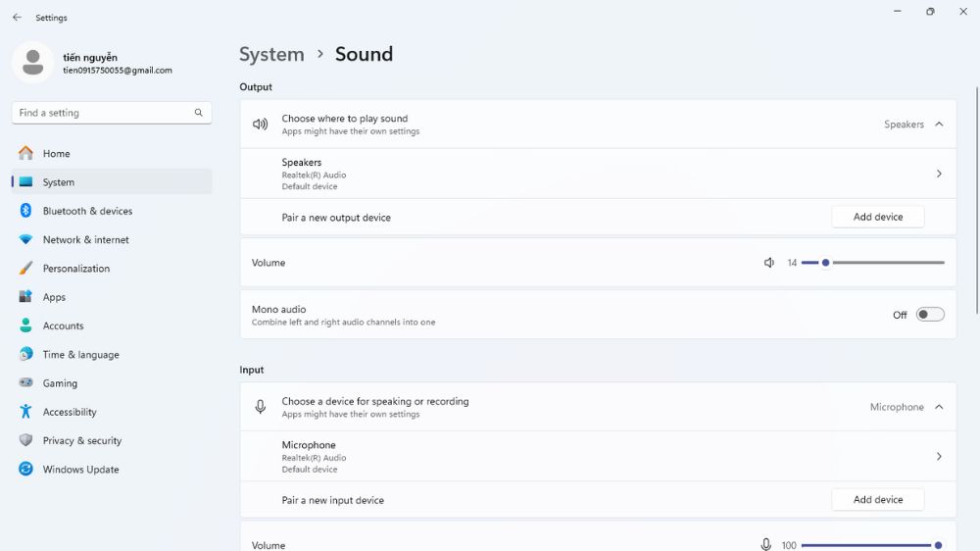
Task: Click the Accessibility label in sidebar
Action: pos(70,412)
